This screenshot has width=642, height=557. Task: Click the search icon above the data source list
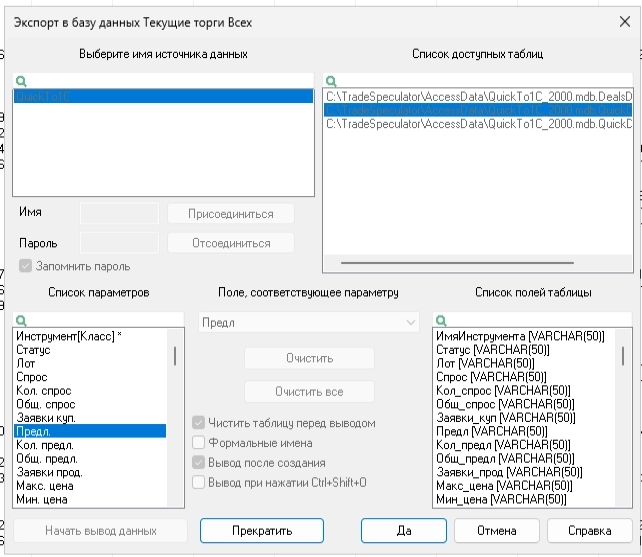(20, 80)
